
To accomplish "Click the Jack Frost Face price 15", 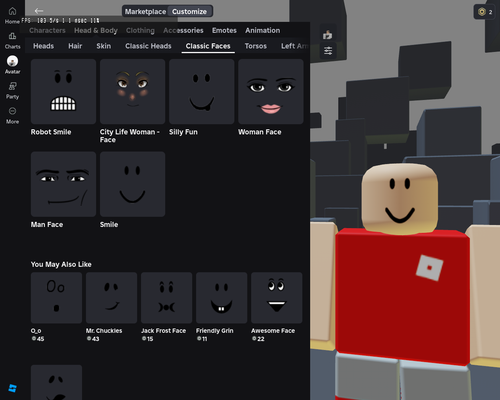I will [x=148, y=339].
